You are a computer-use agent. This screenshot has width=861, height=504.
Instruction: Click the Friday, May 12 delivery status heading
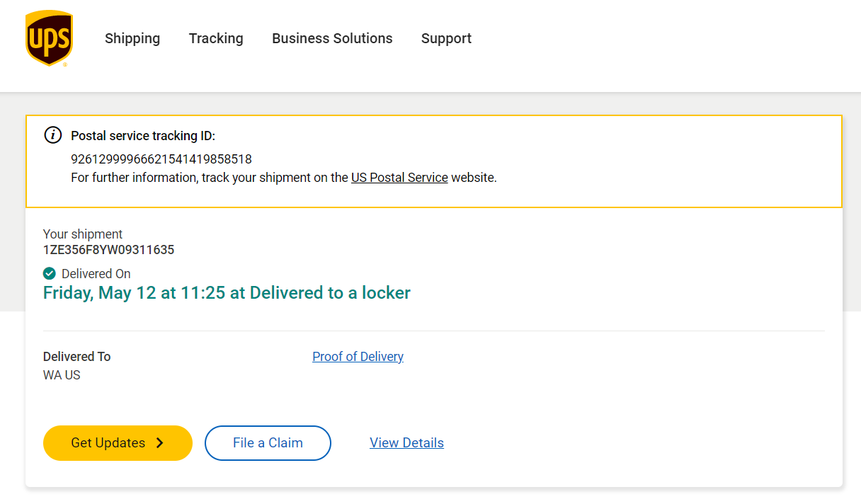[227, 292]
